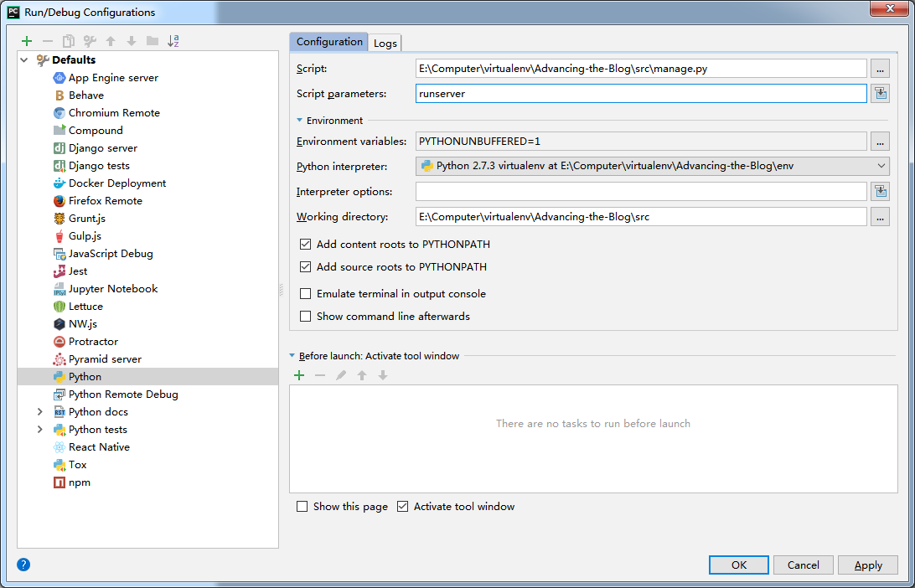
Task: Expand the Script parameters editor icon
Action: pyautogui.click(x=880, y=93)
